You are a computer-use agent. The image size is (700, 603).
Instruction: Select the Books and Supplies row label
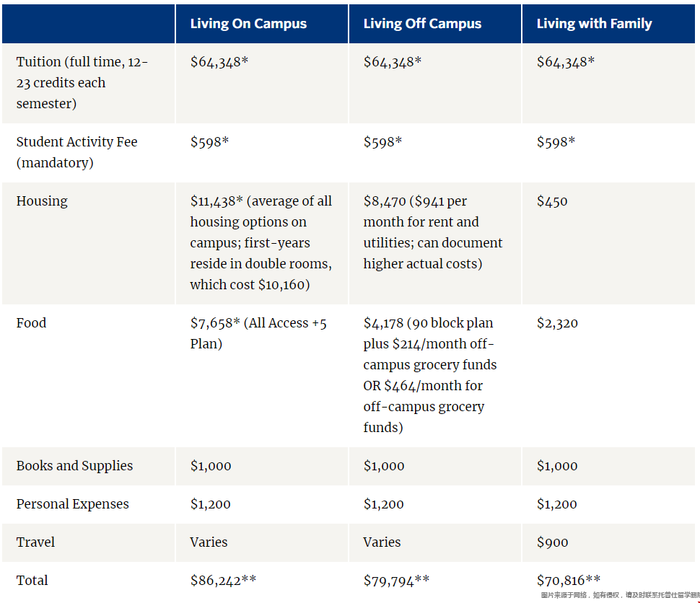tap(74, 465)
